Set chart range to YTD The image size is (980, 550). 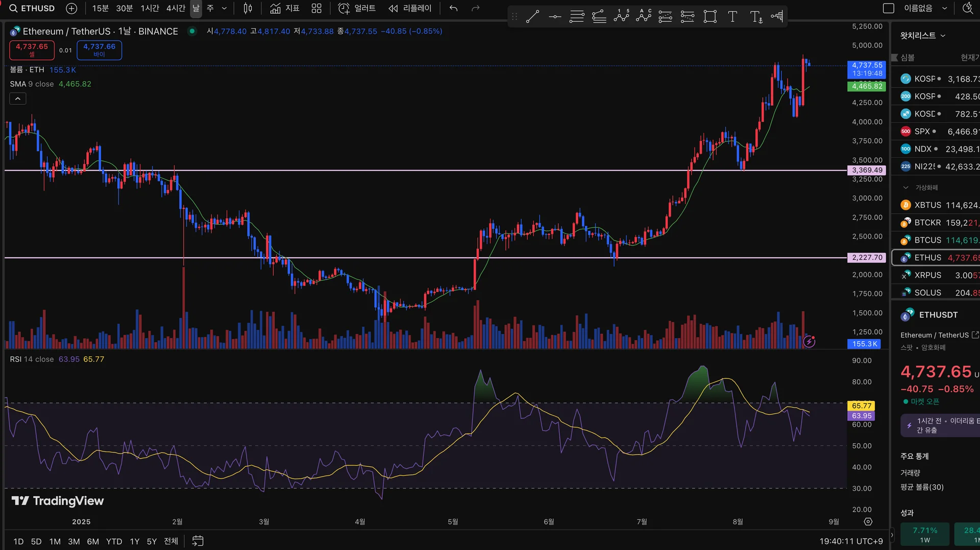pyautogui.click(x=114, y=541)
